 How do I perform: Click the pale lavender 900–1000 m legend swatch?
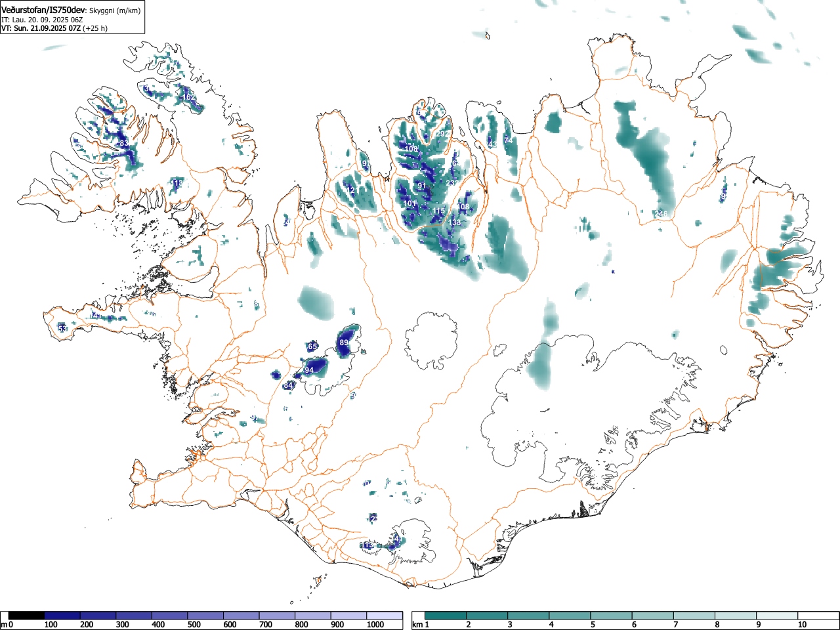[348, 616]
